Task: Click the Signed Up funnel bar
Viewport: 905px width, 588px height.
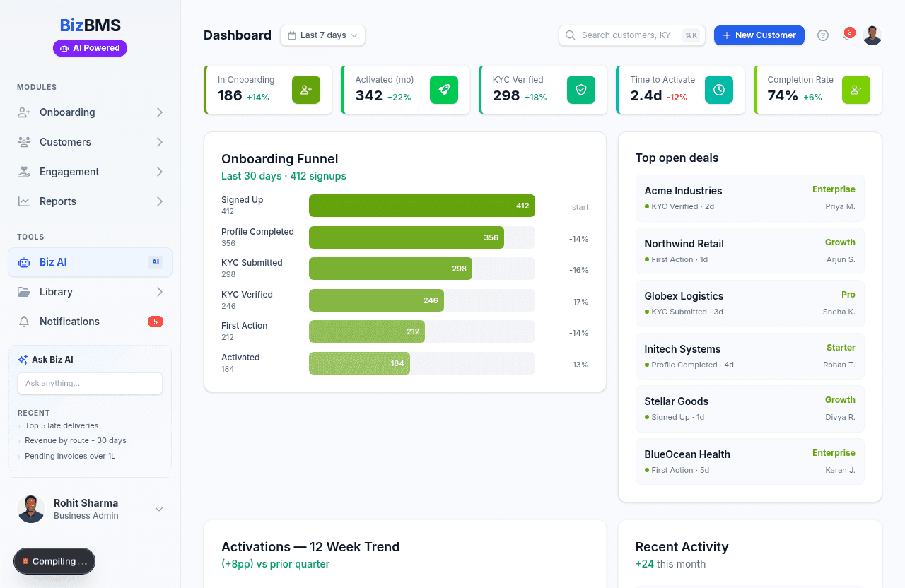Action: (x=421, y=206)
